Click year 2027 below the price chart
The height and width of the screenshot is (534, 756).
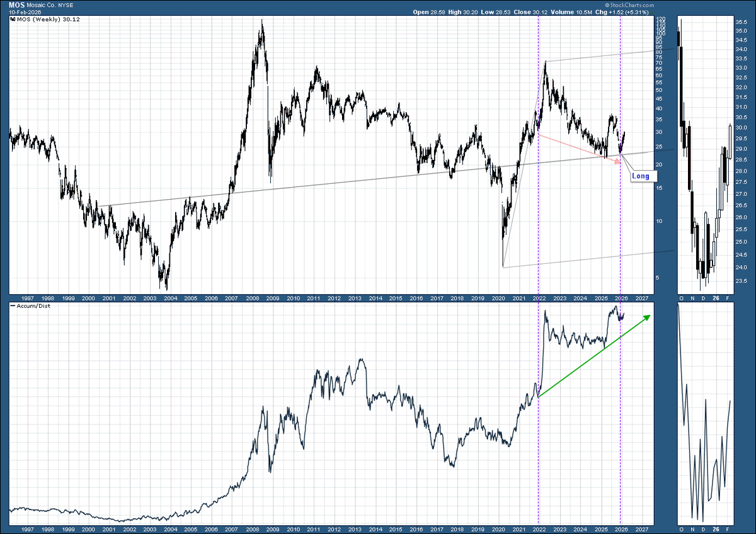642,298
